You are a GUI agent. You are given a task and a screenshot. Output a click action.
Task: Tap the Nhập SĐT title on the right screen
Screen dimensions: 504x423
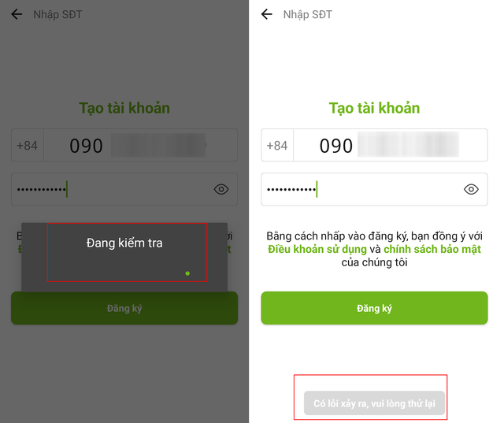click(308, 14)
